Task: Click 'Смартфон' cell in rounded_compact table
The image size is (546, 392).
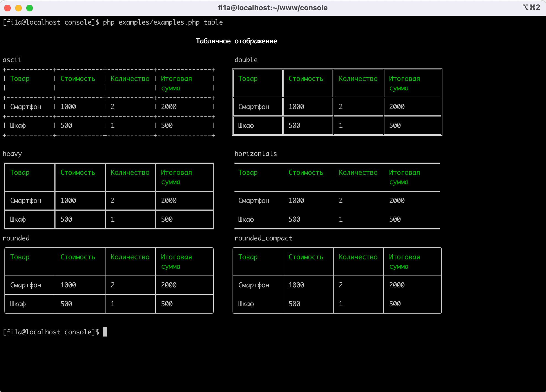Action: tap(254, 285)
